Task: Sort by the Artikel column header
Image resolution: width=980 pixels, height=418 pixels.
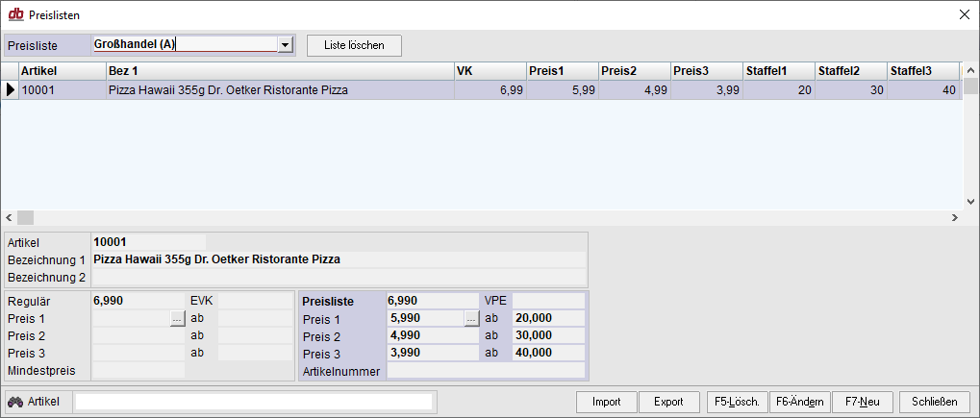Action: [x=62, y=71]
